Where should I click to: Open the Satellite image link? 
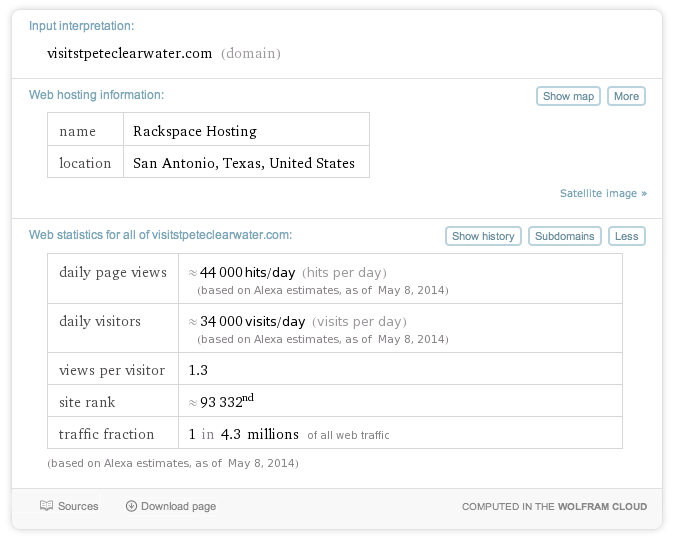pos(603,193)
